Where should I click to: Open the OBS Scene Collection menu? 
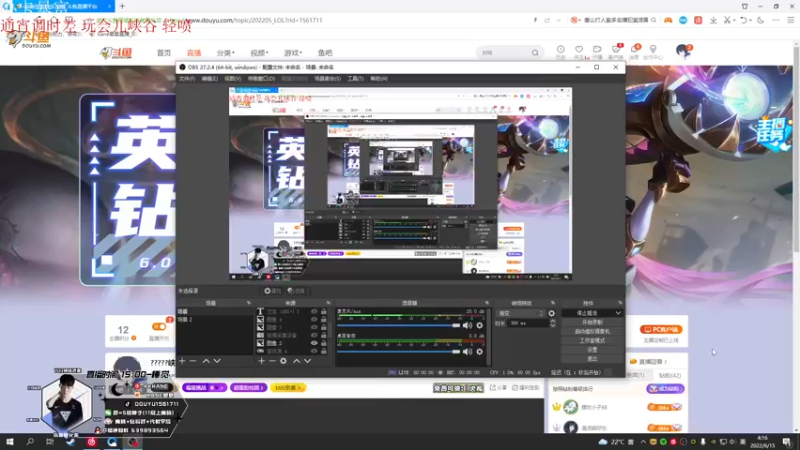[x=328, y=79]
